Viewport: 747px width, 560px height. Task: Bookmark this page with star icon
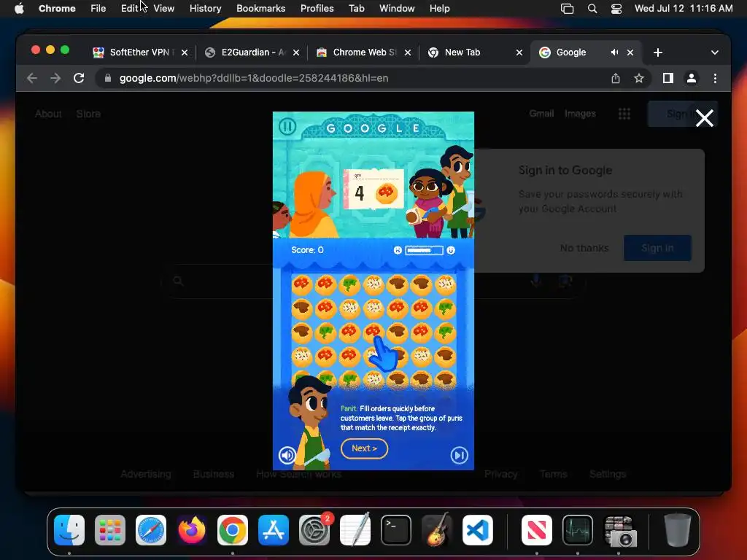pyautogui.click(x=639, y=78)
